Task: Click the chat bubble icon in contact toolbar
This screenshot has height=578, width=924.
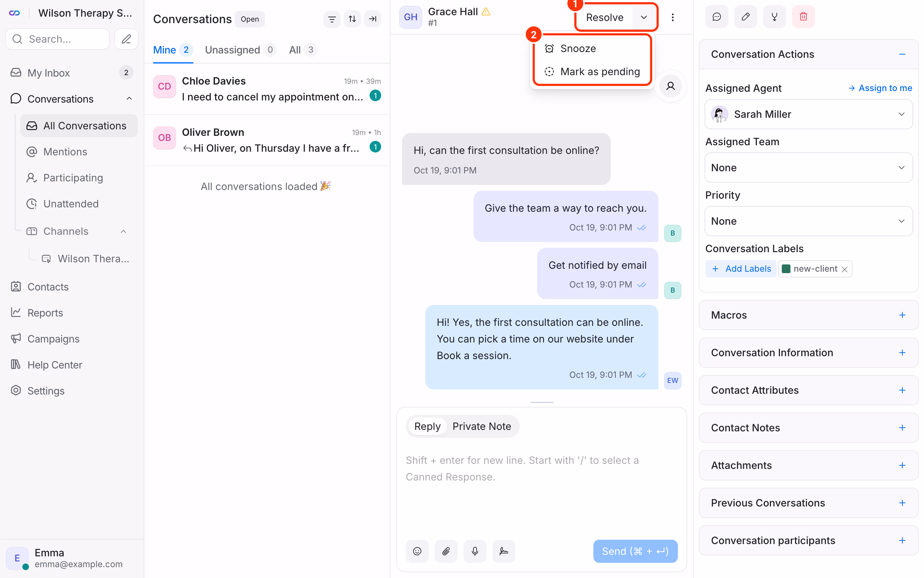Action: click(716, 17)
